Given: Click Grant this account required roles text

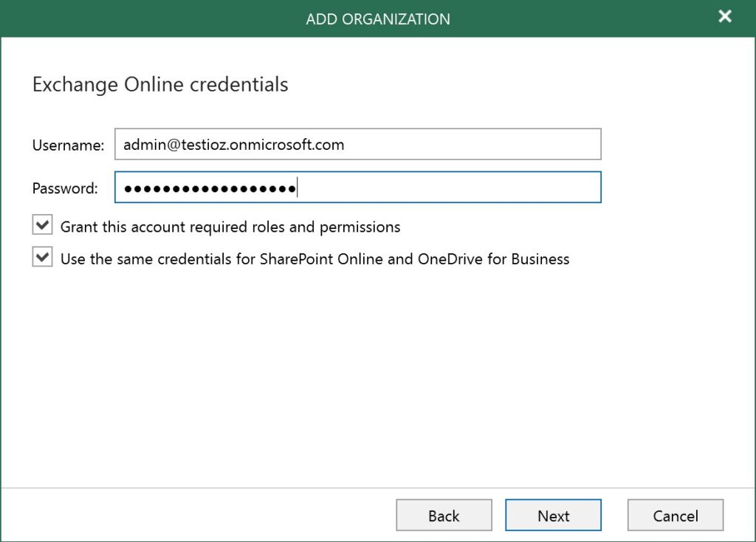Looking at the screenshot, I should [230, 227].
